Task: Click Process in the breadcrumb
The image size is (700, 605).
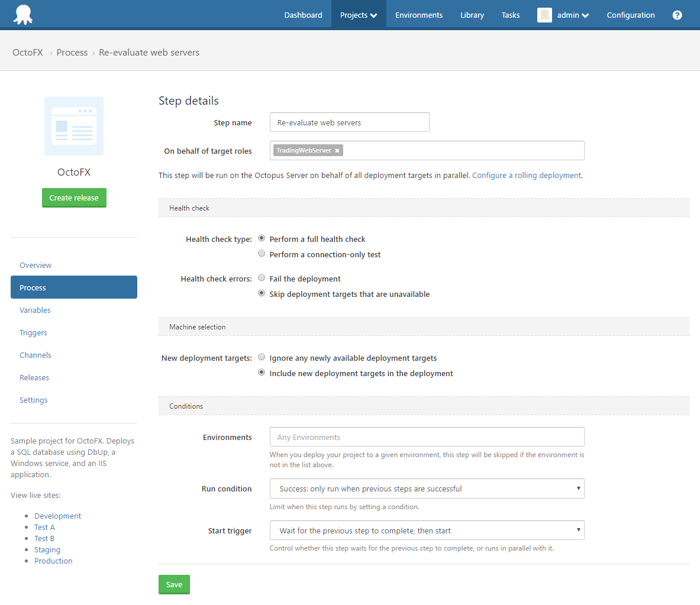Action: (72, 53)
